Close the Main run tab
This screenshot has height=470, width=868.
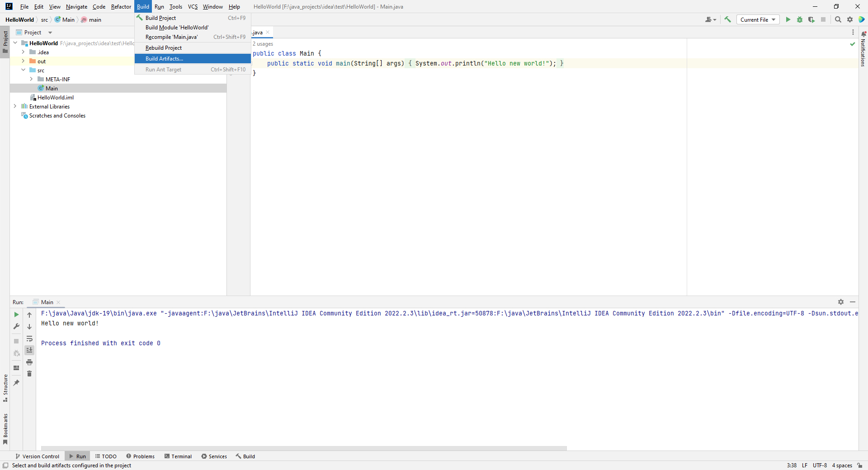(x=58, y=302)
